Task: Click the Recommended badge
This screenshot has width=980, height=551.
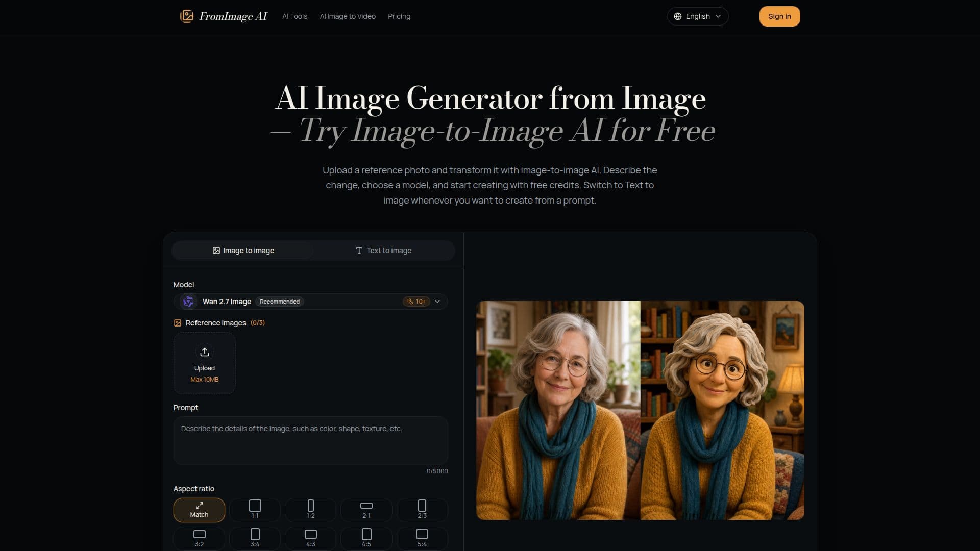Action: click(x=280, y=302)
